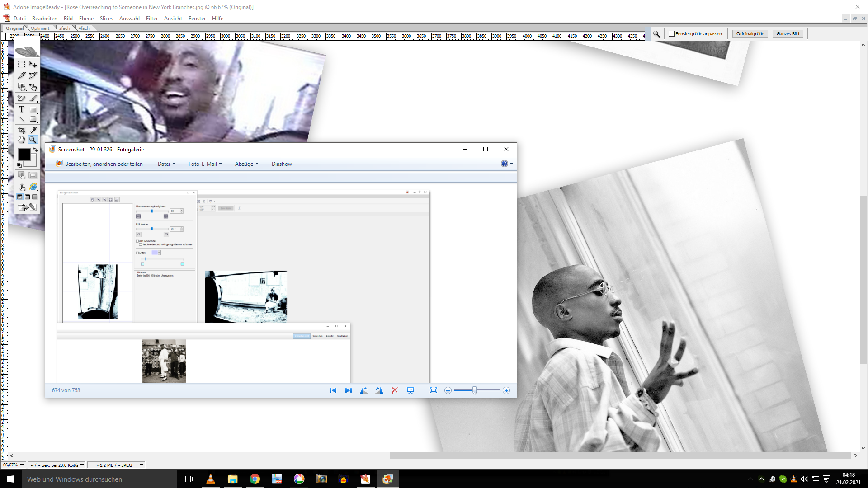The image size is (868, 488).
Task: Swap foreground and background colors
Action: click(x=35, y=150)
